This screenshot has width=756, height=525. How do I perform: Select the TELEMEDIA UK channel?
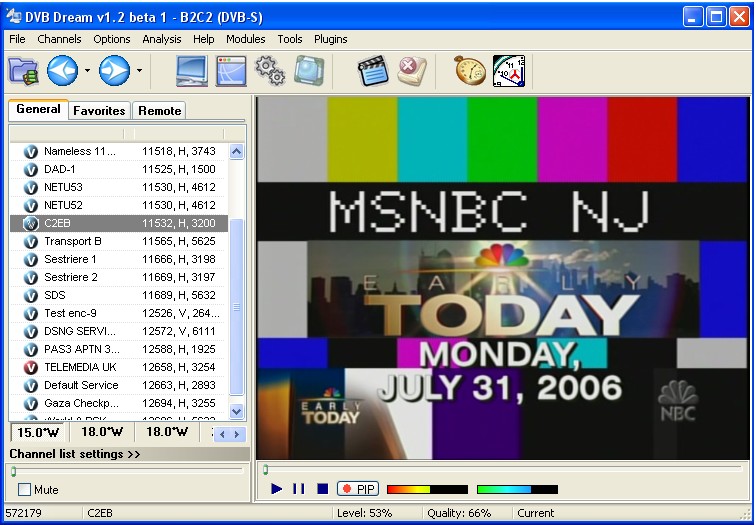pyautogui.click(x=80, y=367)
